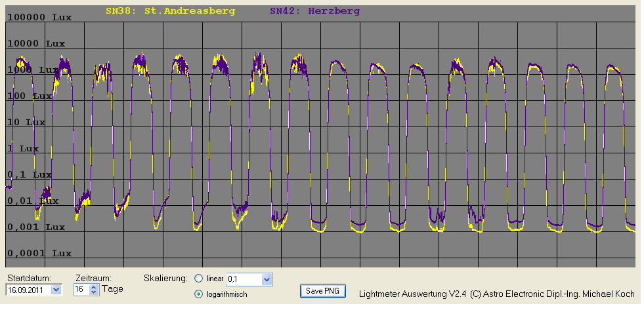This screenshot has width=644, height=312.
Task: Click the Skalierung label
Action: click(x=165, y=278)
